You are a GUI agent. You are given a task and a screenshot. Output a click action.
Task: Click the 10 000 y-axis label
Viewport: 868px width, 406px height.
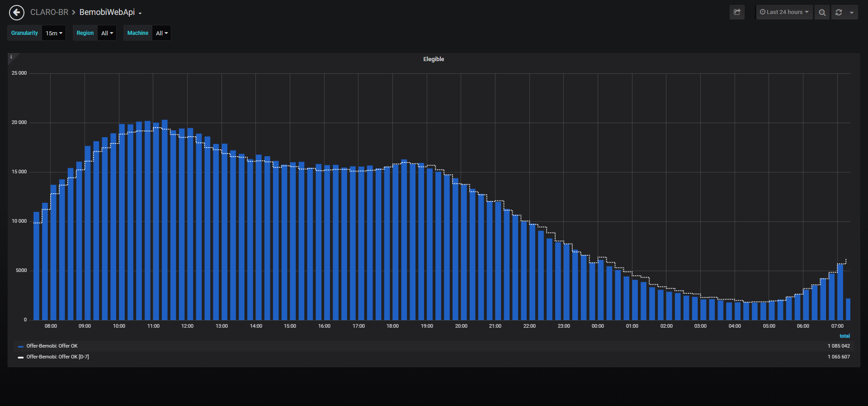[x=19, y=221]
